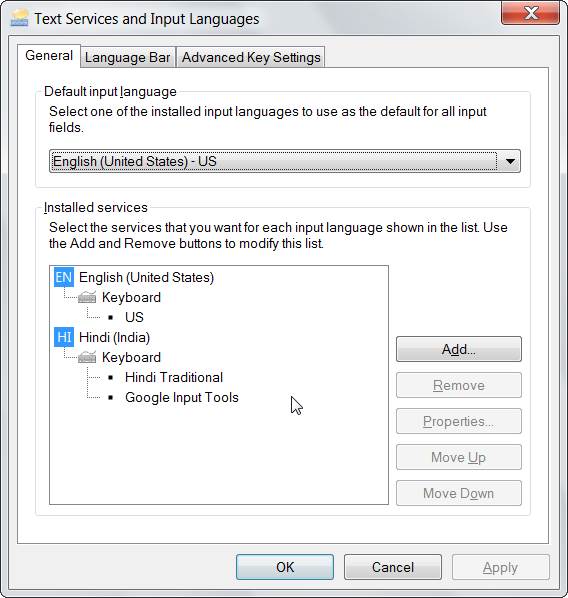Open Properties... for the selected service
Screen dimensions: 568x598
pos(459,421)
